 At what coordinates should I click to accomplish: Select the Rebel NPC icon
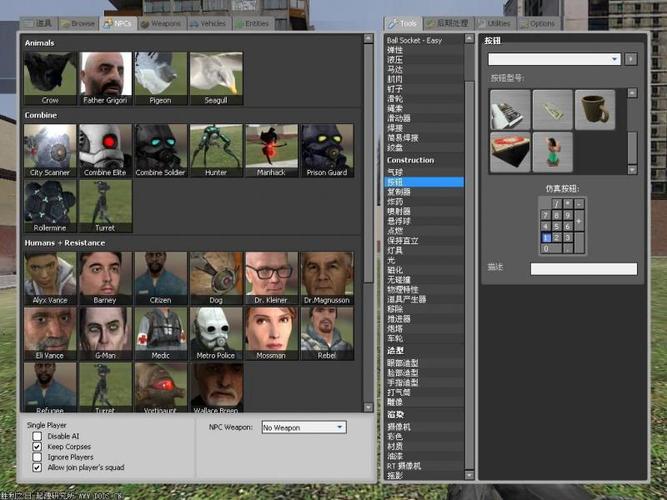point(327,334)
